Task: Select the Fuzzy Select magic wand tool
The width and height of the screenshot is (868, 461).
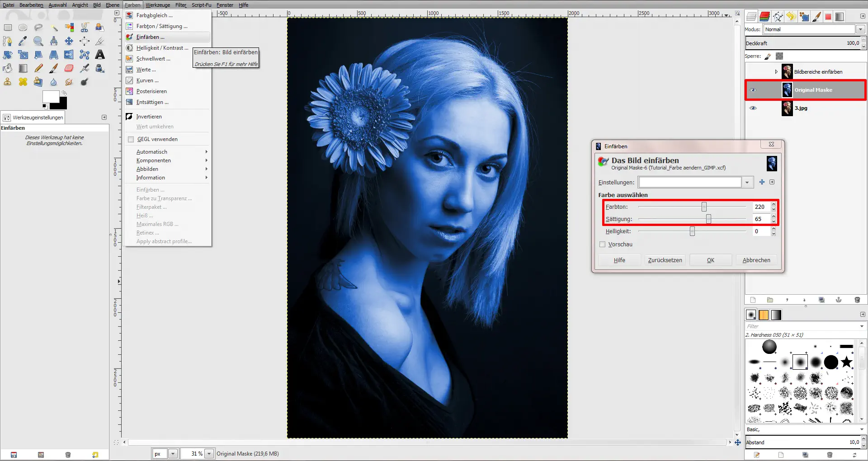Action: [54, 27]
